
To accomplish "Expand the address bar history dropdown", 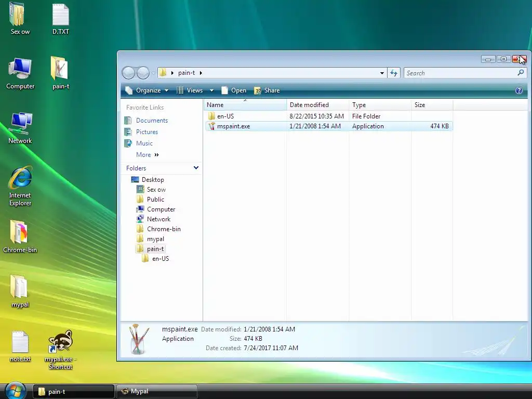I will point(382,73).
